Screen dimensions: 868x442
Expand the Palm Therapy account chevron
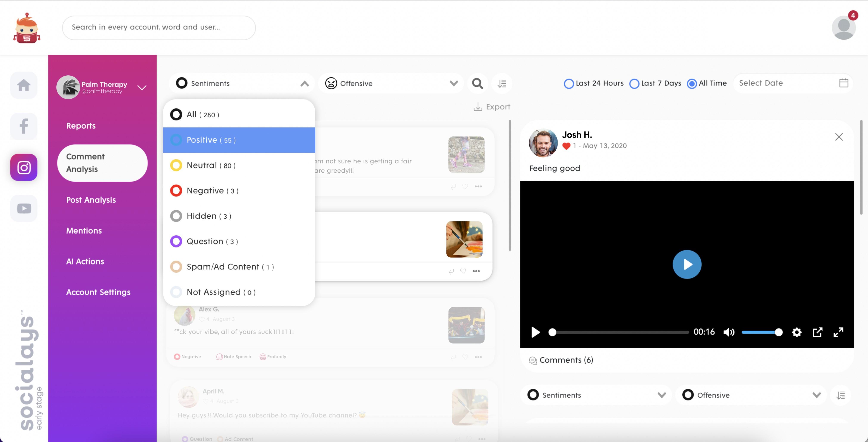142,88
